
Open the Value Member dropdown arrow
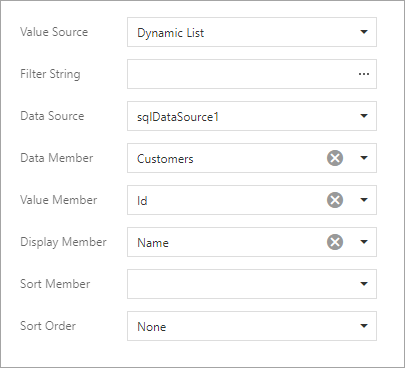pyautogui.click(x=364, y=200)
